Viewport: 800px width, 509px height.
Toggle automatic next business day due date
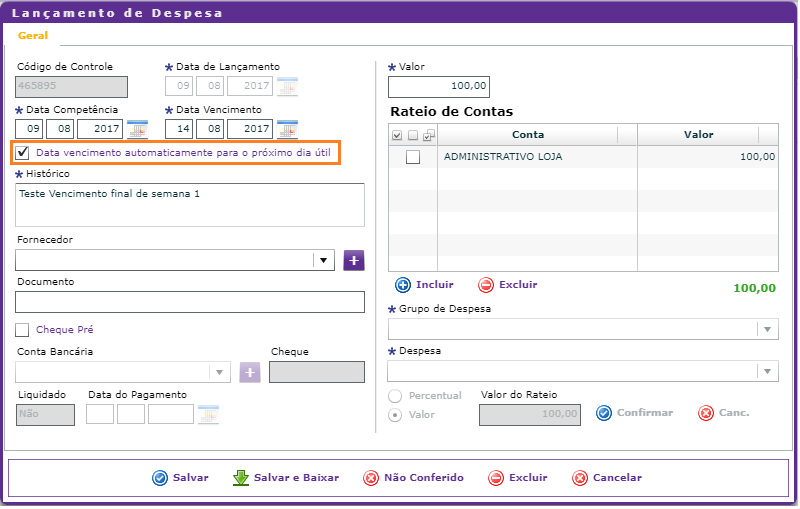tap(23, 153)
